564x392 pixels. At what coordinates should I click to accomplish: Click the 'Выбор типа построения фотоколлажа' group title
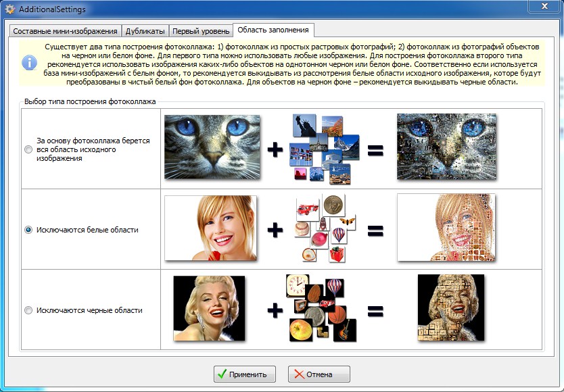point(90,101)
